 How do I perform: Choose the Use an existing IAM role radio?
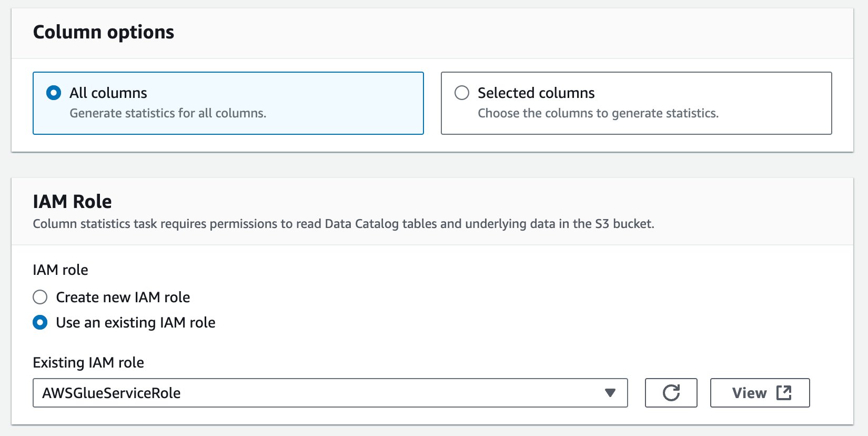click(40, 322)
